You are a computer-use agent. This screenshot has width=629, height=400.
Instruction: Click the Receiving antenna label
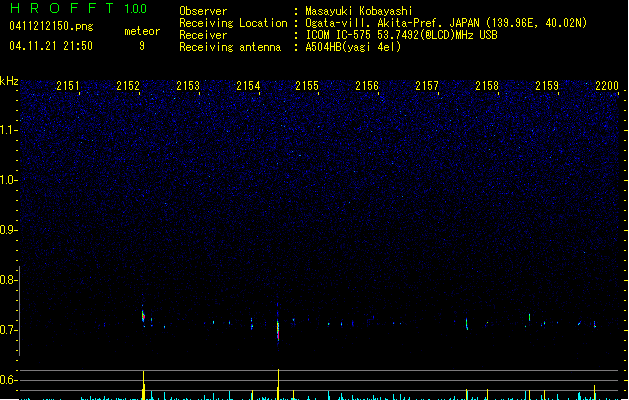(x=230, y=47)
